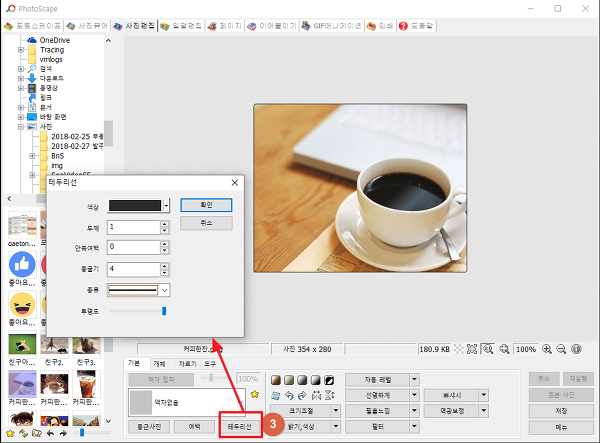600x443 pixels.
Task: Click 취소 in the border dialog
Action: pyautogui.click(x=206, y=223)
